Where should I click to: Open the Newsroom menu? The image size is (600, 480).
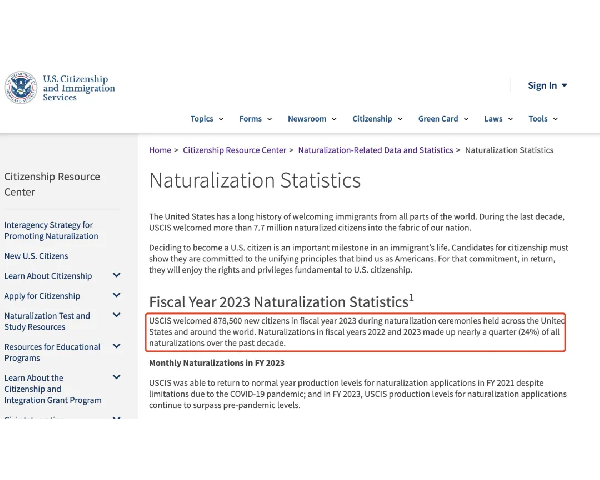tap(312, 119)
